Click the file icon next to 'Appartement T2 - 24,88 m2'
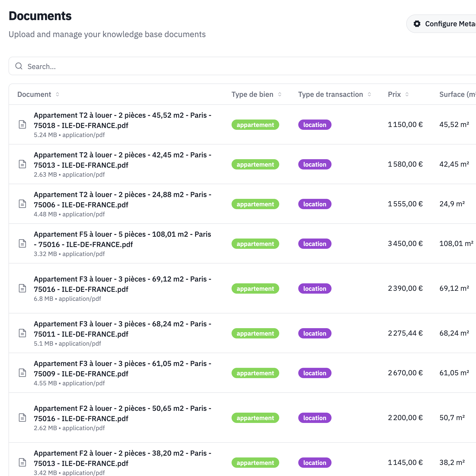Screen dimensions: 476x476 [x=22, y=203]
